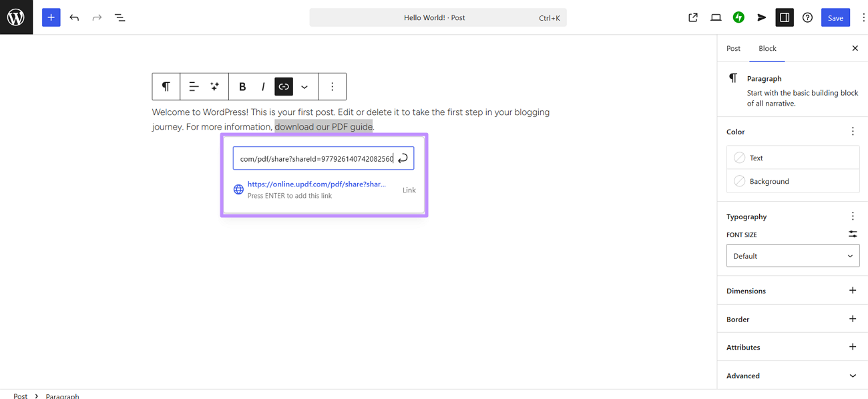The height and width of the screenshot is (399, 868).
Task: Open the Default font size dropdown
Action: point(793,255)
